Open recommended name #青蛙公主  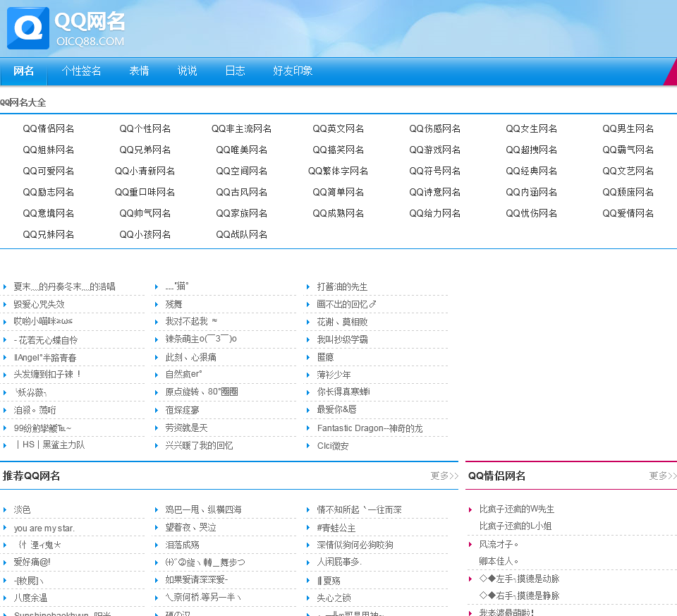tap(336, 528)
